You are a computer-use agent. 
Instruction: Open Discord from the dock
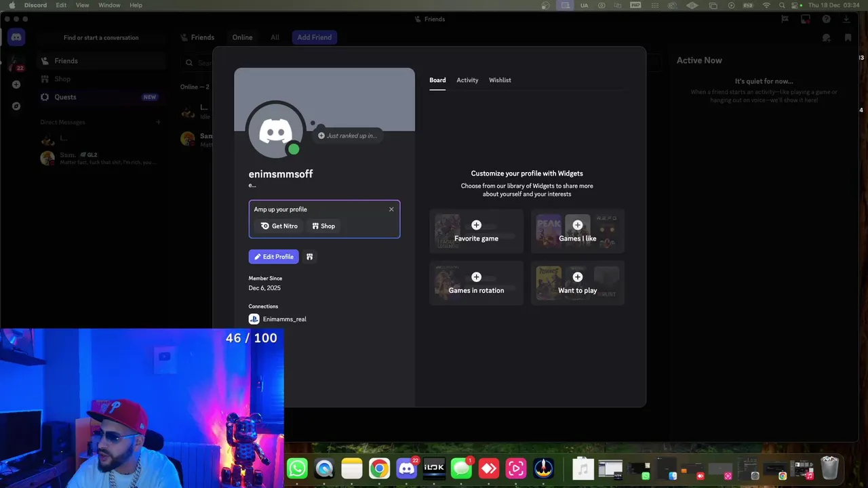click(406, 468)
